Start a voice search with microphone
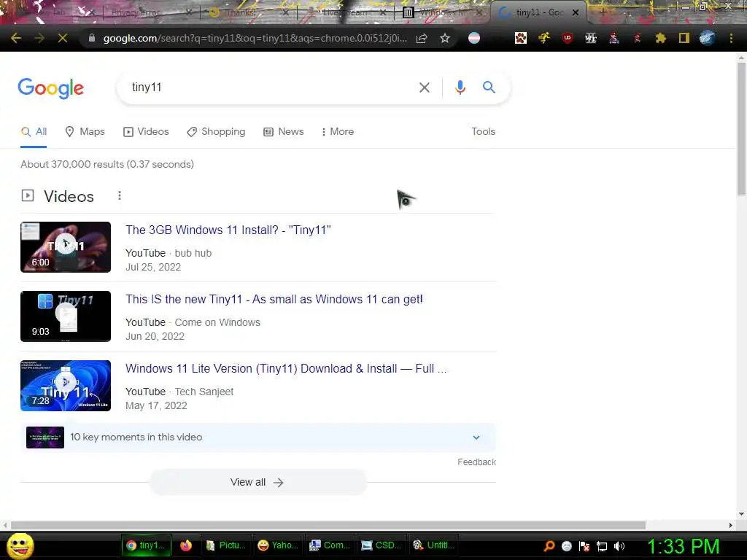The width and height of the screenshot is (747, 560). pyautogui.click(x=460, y=87)
